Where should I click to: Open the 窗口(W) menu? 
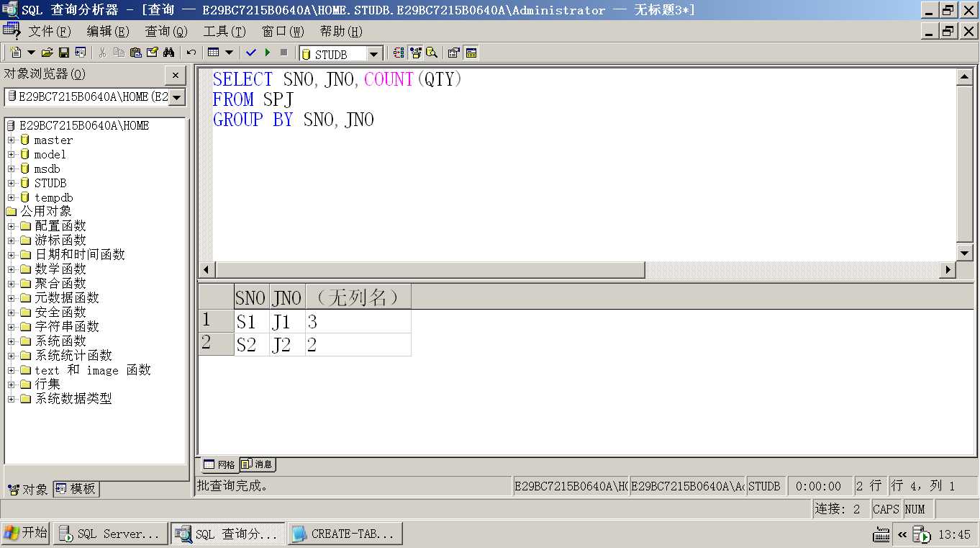[x=283, y=31]
